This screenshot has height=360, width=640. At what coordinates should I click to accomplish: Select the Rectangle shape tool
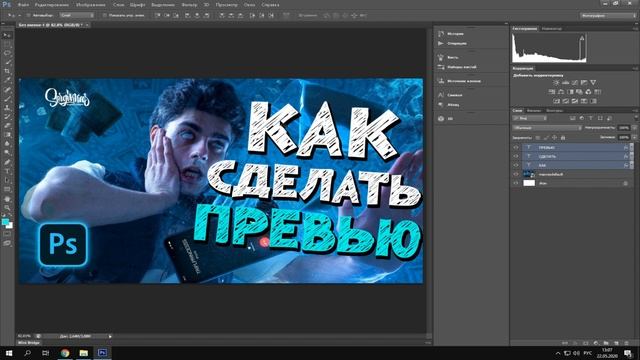[x=7, y=189]
